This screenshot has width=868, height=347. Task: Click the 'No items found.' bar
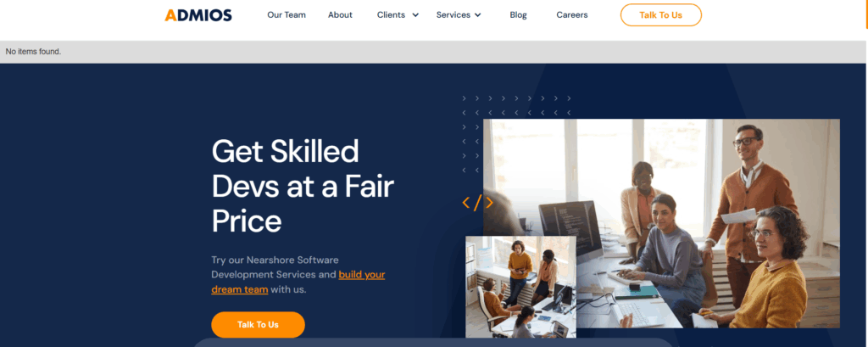pyautogui.click(x=433, y=52)
